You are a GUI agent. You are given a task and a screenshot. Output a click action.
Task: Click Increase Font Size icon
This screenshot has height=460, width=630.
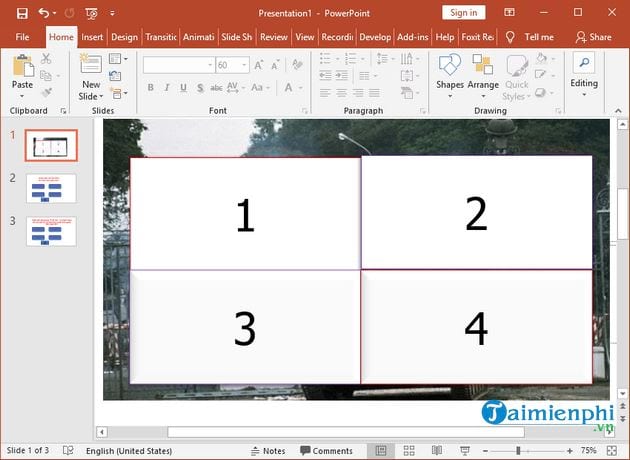point(259,65)
